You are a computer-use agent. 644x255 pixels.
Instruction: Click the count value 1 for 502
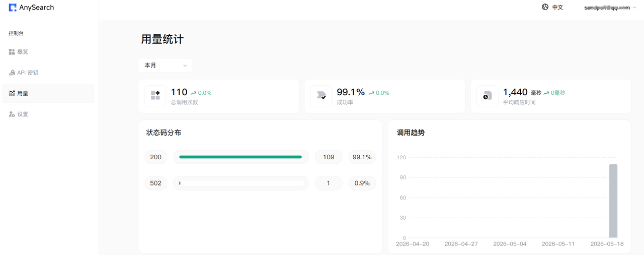coord(329,183)
